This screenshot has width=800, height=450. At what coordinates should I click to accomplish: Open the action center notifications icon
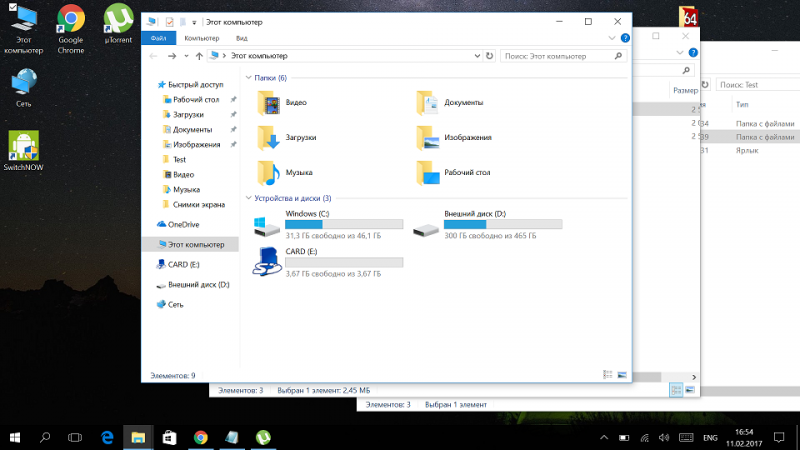[x=779, y=438]
